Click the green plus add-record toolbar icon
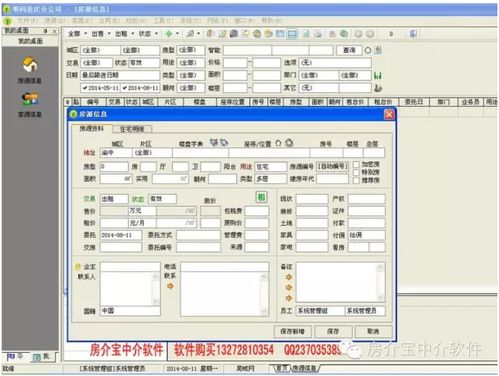 click(x=169, y=33)
